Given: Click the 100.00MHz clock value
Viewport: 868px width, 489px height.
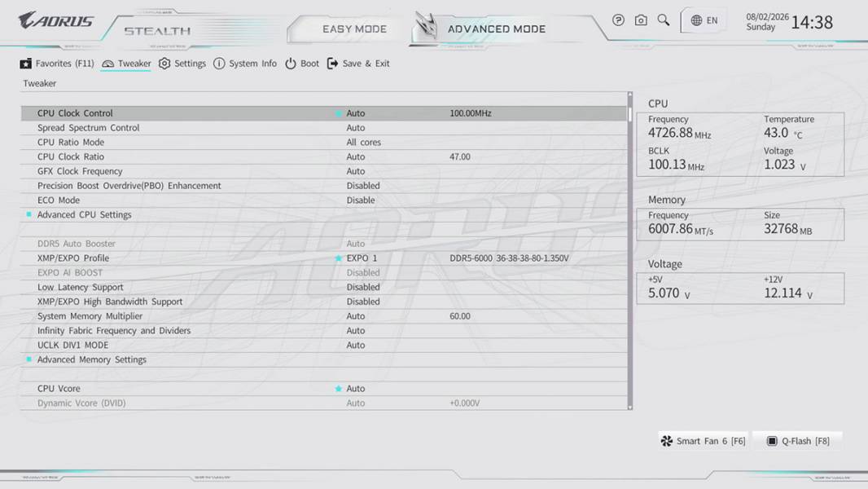Looking at the screenshot, I should coord(470,113).
